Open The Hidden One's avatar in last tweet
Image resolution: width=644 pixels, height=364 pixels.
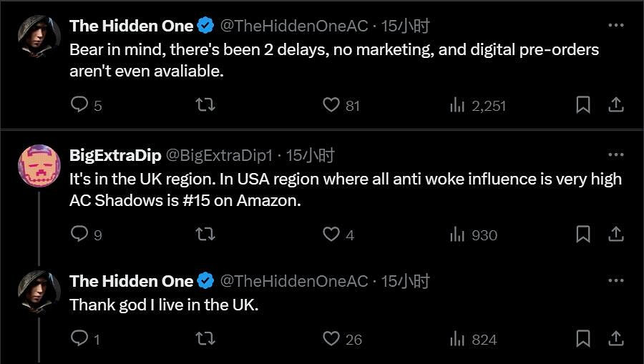[39, 292]
